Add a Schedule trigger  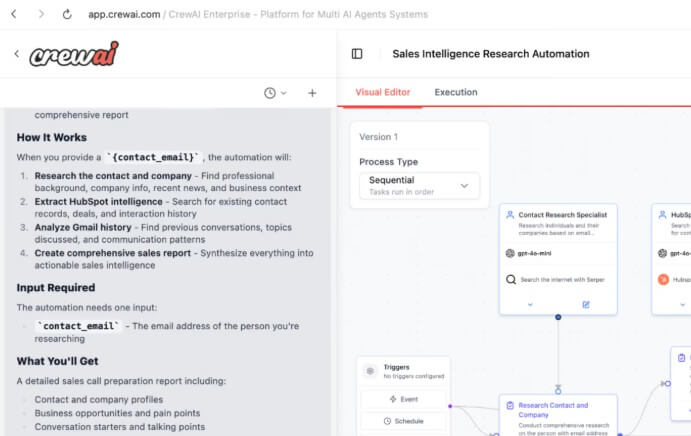point(404,421)
